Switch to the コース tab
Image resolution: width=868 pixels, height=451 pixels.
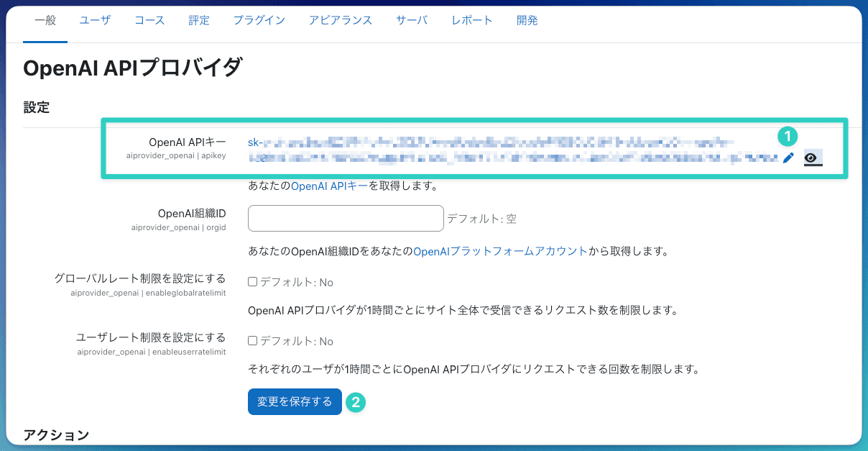149,20
